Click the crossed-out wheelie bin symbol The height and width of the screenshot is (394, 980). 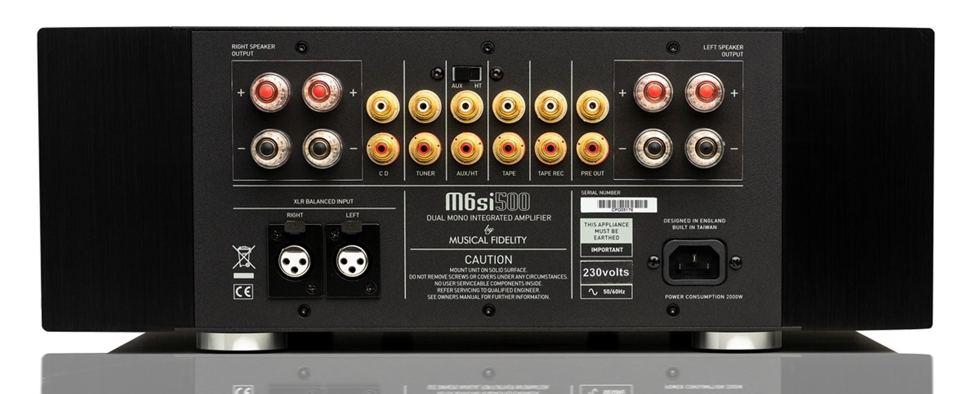(244, 257)
